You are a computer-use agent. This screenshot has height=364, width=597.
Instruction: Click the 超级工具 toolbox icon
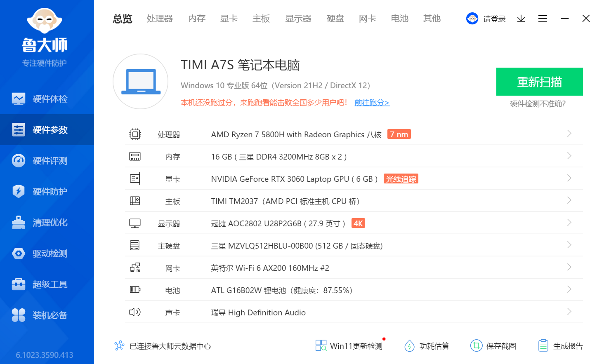pos(19,284)
